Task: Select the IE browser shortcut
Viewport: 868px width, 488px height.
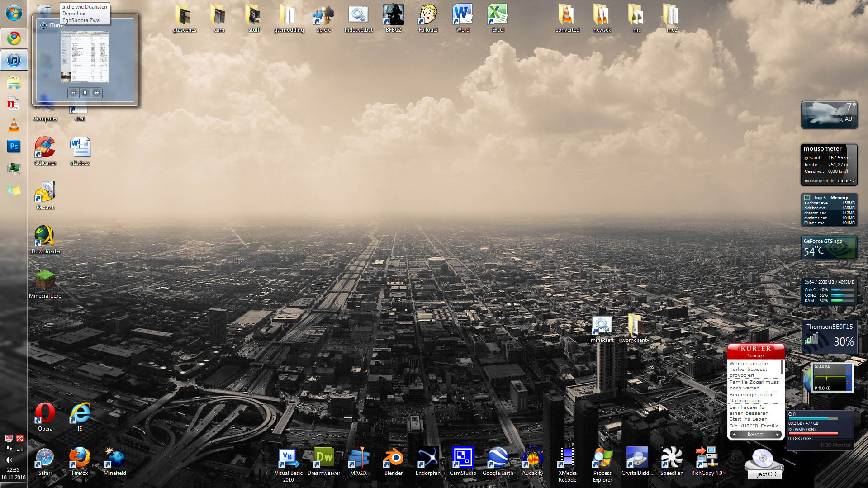Action: (x=80, y=417)
